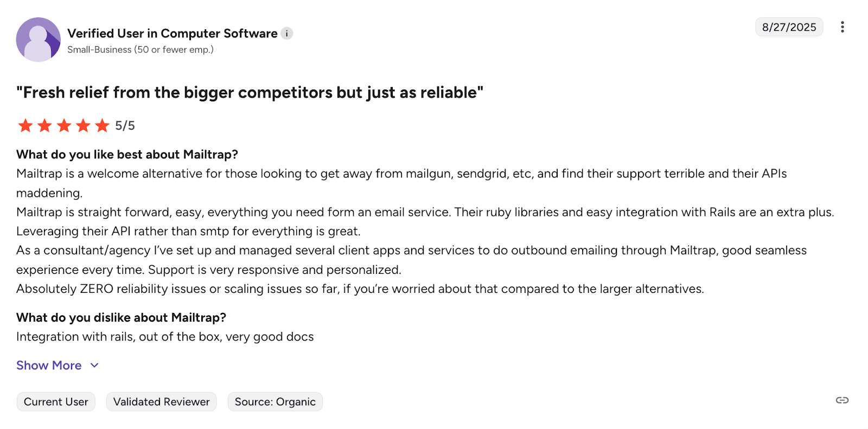This screenshot has width=868, height=429.
Task: Open the "Fresh relief from the bigger competitors" review title
Action: [x=250, y=93]
